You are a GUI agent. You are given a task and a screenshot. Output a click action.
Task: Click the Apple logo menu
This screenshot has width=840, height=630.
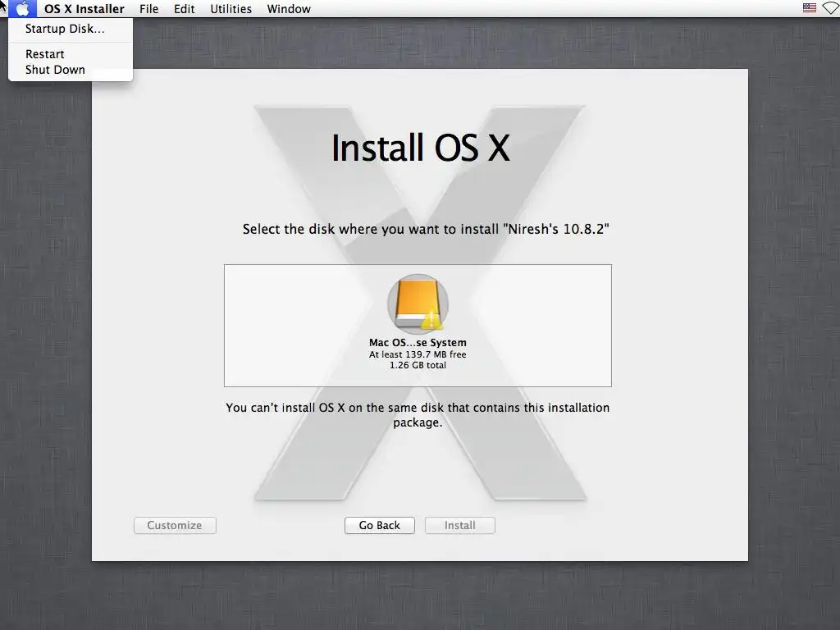pyautogui.click(x=22, y=8)
